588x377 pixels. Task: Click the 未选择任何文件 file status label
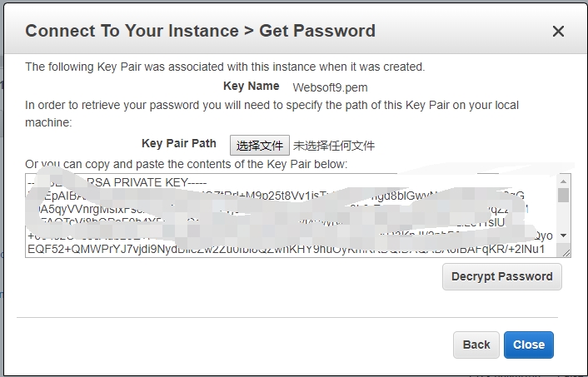click(x=334, y=146)
